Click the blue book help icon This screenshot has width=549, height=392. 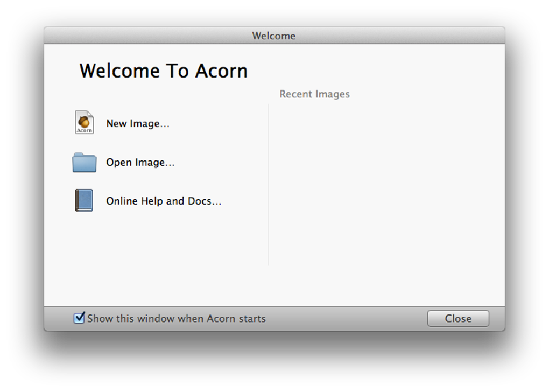[x=84, y=200]
